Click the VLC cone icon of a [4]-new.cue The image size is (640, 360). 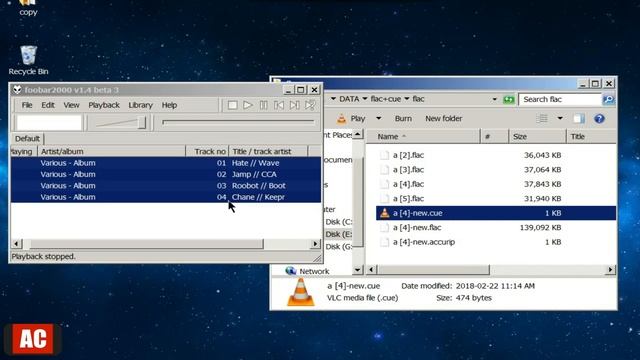pyautogui.click(x=384, y=213)
